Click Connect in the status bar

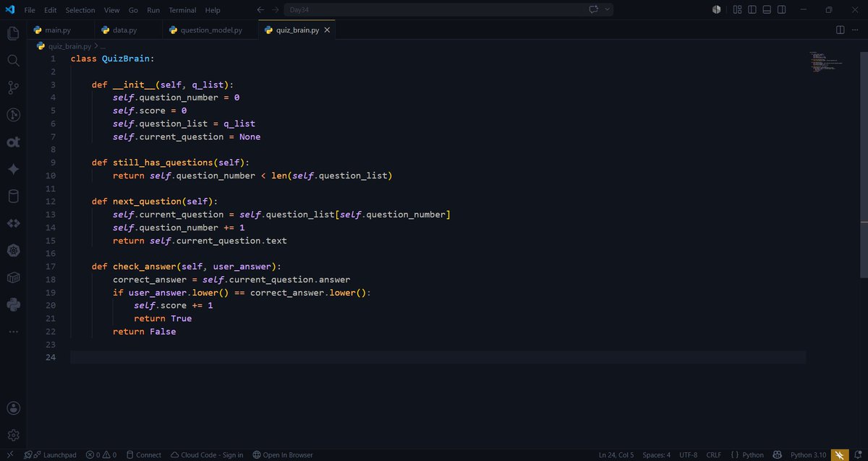point(143,454)
